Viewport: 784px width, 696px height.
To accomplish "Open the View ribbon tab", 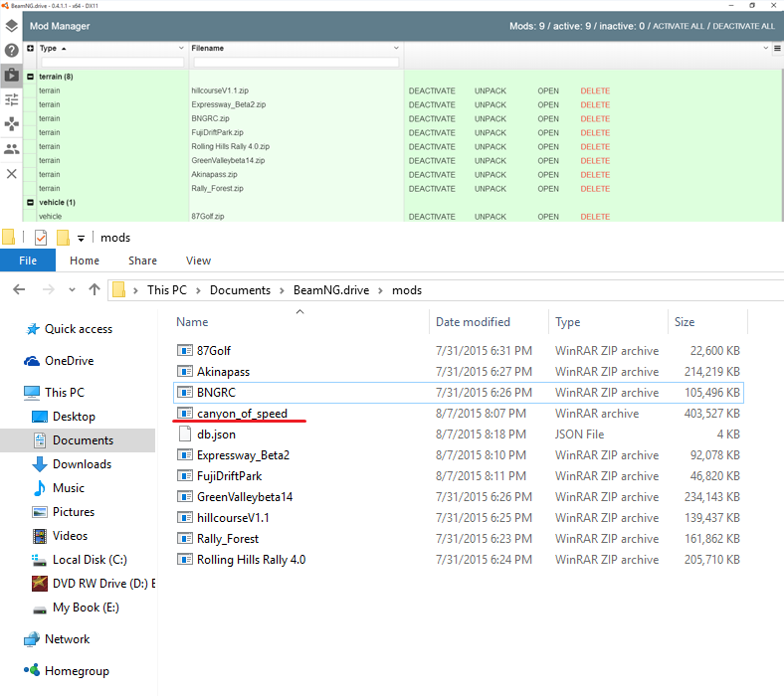I will pos(199,261).
